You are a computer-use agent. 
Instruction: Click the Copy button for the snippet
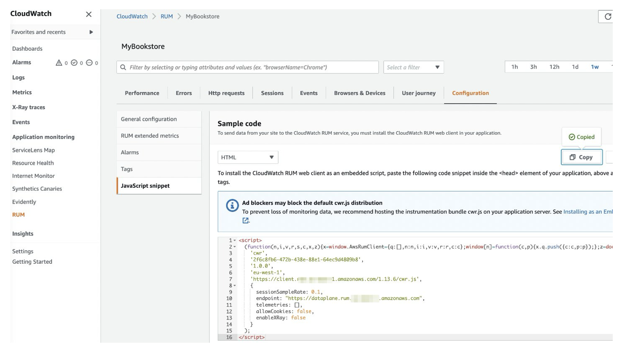click(x=582, y=157)
